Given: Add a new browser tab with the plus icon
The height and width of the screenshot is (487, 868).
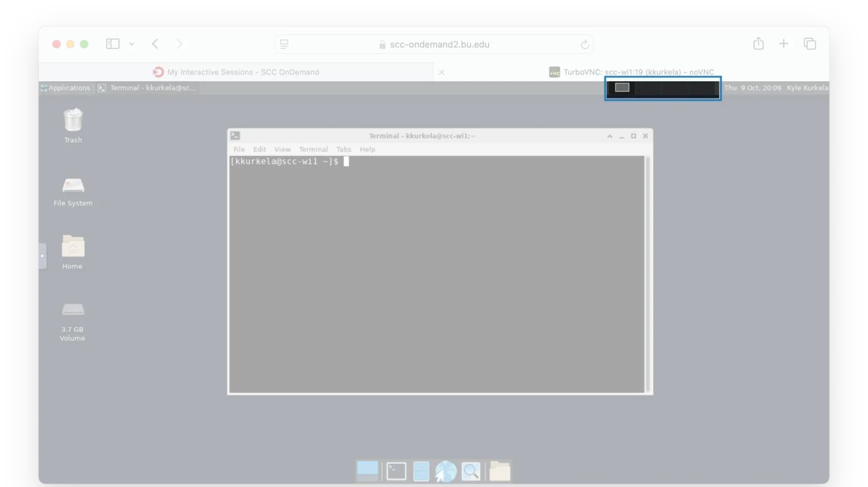Looking at the screenshot, I should coord(784,44).
